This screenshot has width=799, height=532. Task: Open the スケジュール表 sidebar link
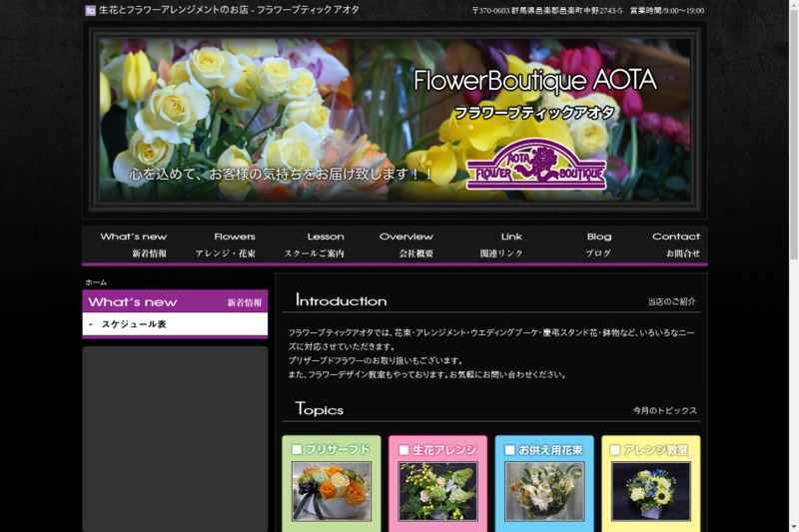(134, 324)
